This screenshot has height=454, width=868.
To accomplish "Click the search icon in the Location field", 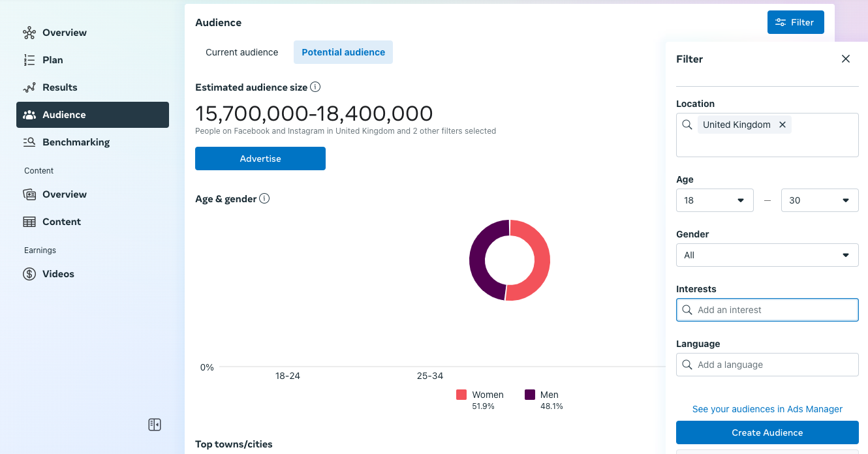I will click(x=687, y=124).
